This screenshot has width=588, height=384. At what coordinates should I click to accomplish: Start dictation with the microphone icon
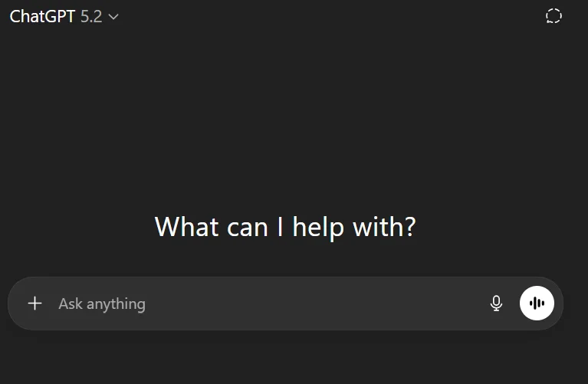pyautogui.click(x=496, y=304)
